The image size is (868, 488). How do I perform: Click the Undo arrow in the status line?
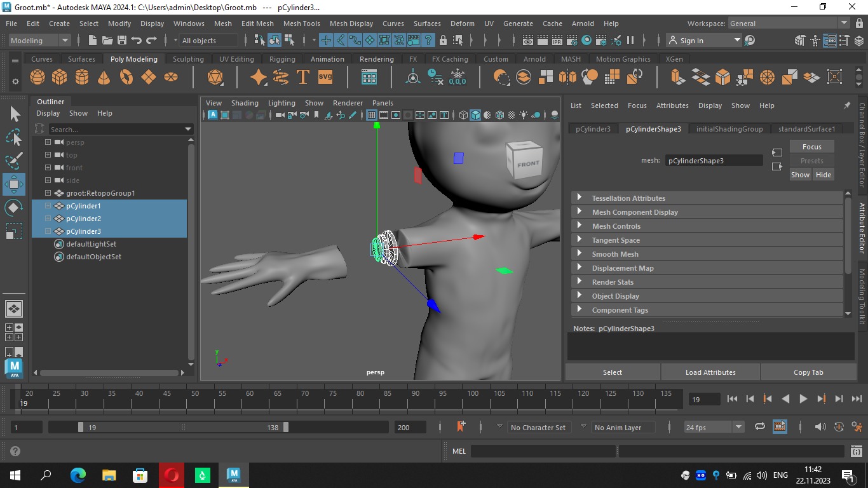pos(136,40)
